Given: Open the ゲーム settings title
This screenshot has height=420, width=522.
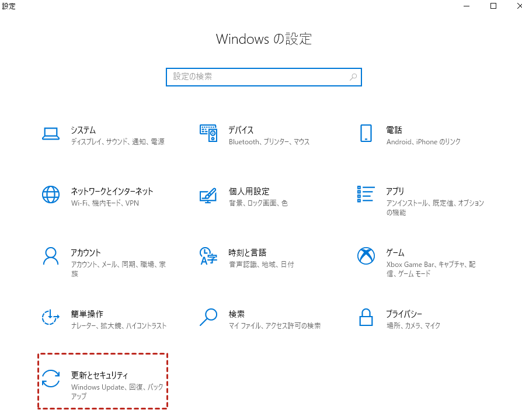Looking at the screenshot, I should tap(395, 252).
